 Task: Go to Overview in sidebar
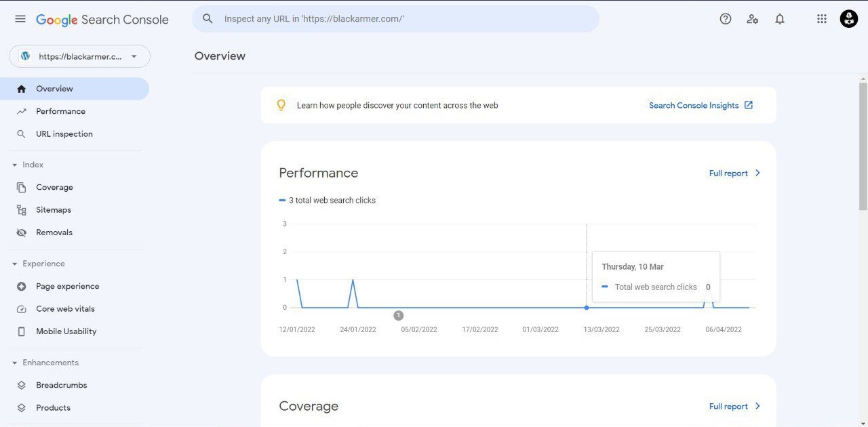(75, 89)
